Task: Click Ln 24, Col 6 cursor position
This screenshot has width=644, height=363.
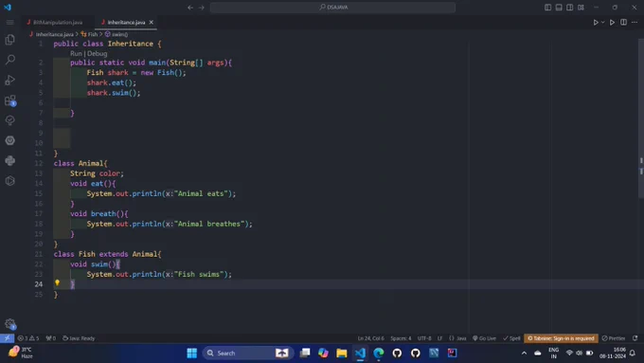Action: click(x=371, y=338)
